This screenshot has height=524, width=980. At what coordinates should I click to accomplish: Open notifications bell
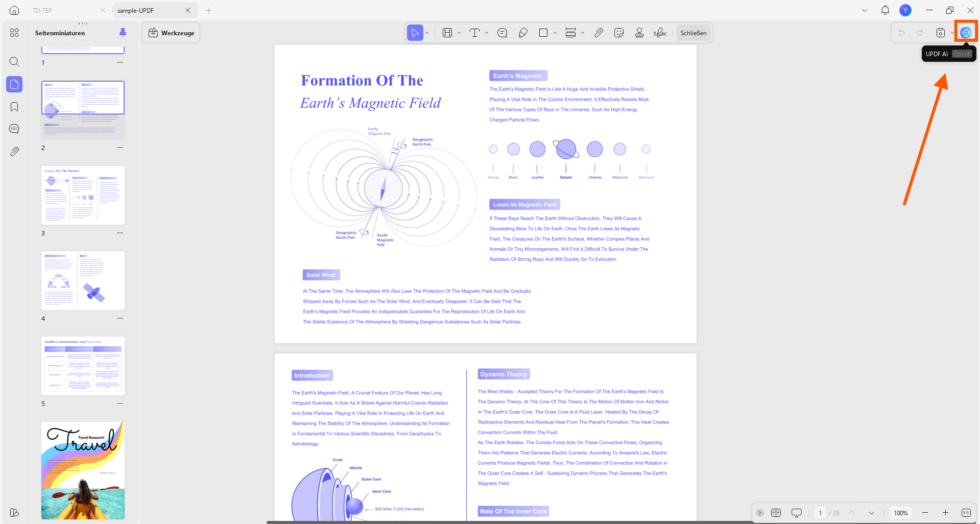(885, 10)
